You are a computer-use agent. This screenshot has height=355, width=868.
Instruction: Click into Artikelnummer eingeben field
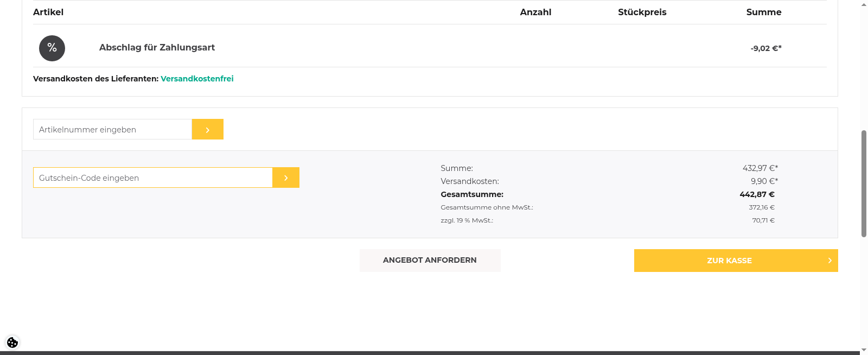[x=112, y=129]
